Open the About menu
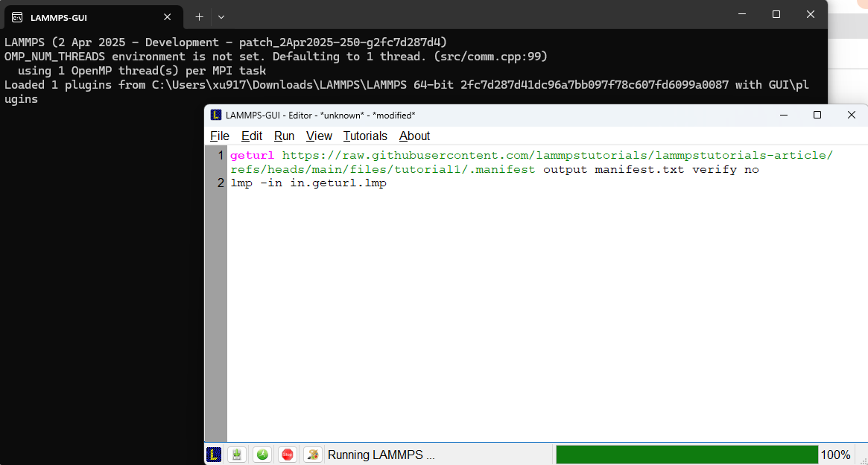This screenshot has width=868, height=465. (x=414, y=136)
